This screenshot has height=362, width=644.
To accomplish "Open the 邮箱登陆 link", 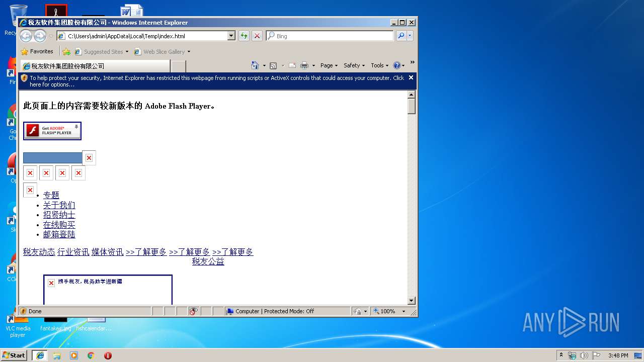I will (x=59, y=234).
